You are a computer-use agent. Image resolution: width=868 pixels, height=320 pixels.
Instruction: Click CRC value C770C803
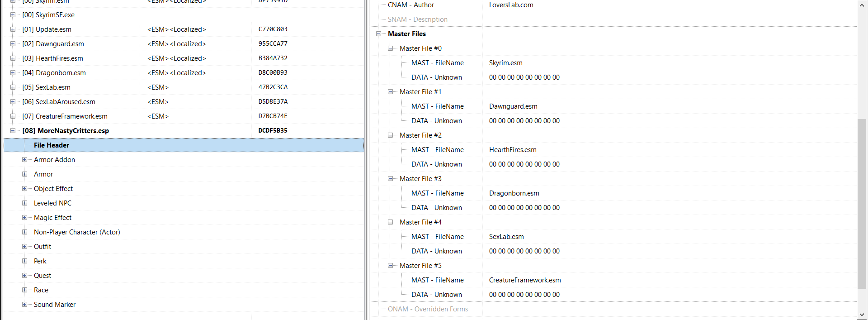[x=273, y=29]
